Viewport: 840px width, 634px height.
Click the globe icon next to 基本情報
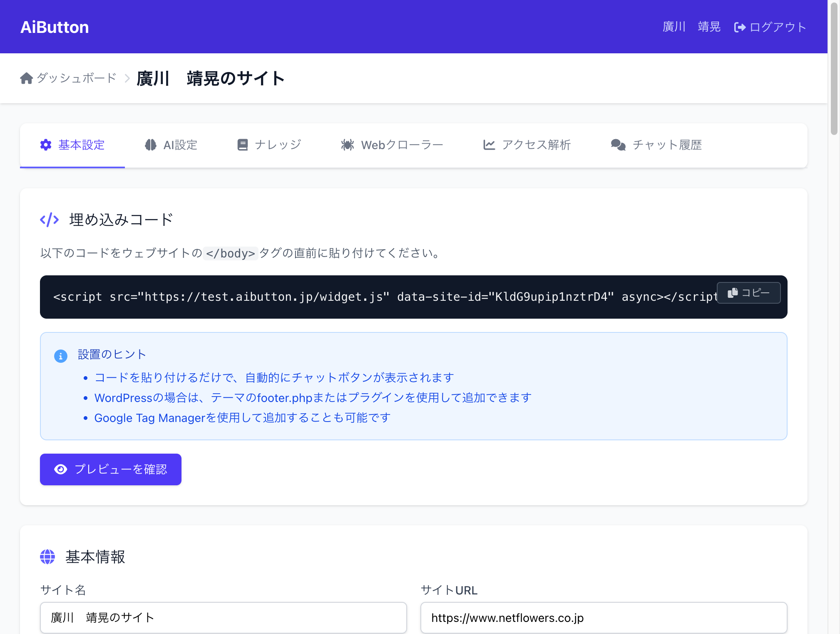[47, 557]
